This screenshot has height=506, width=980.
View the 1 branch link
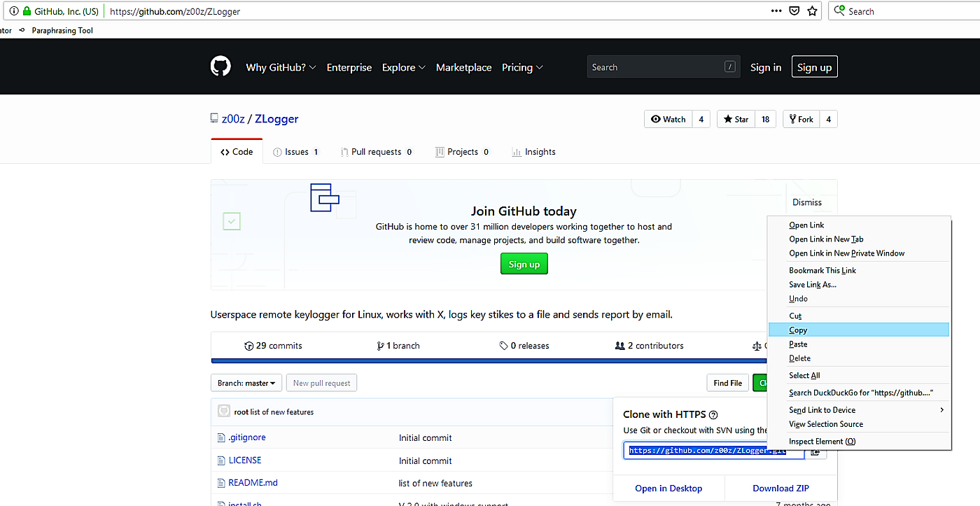coord(400,346)
